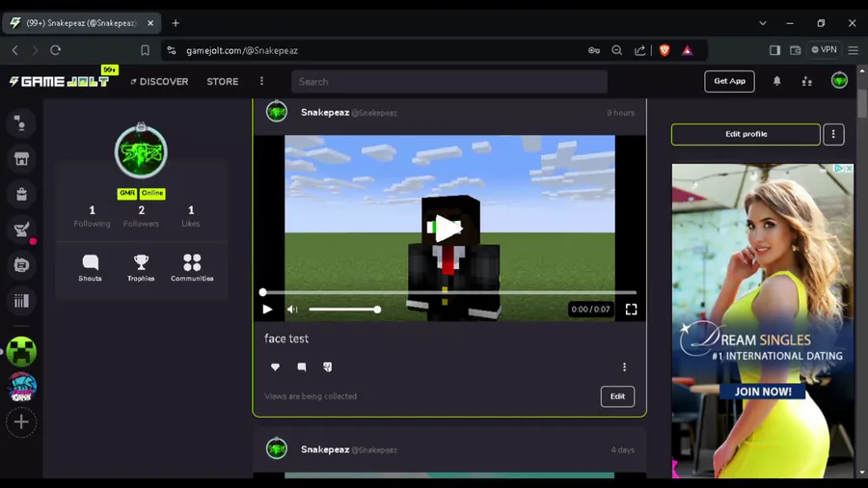Select the Snakepeaz browser tab
The width and height of the screenshot is (868, 488).
click(82, 23)
